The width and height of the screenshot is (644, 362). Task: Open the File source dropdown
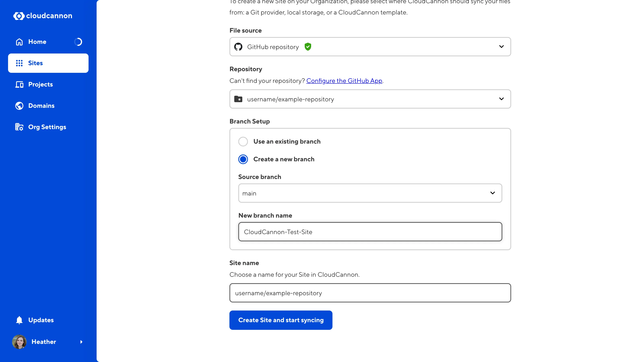click(x=502, y=47)
